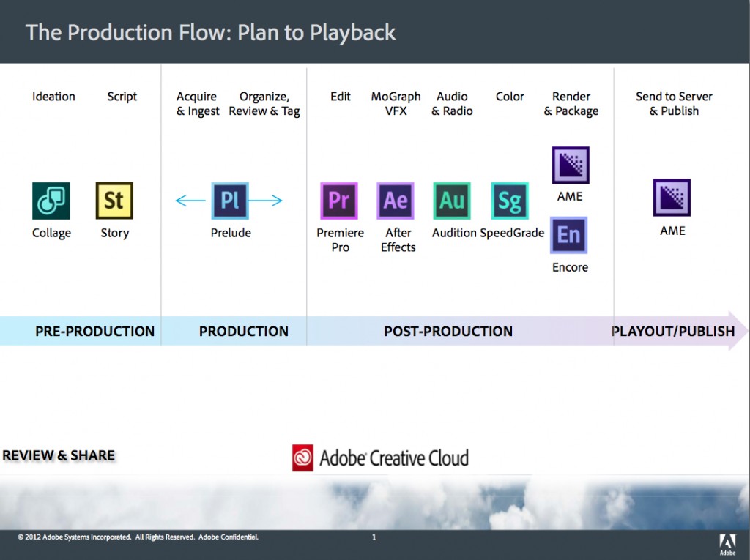Click the slide page number 1
This screenshot has width=750, height=560.
[x=374, y=537]
